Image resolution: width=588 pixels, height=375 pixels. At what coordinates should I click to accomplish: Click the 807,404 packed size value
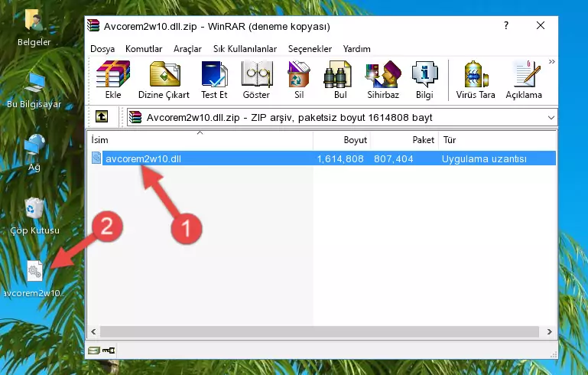coord(393,158)
